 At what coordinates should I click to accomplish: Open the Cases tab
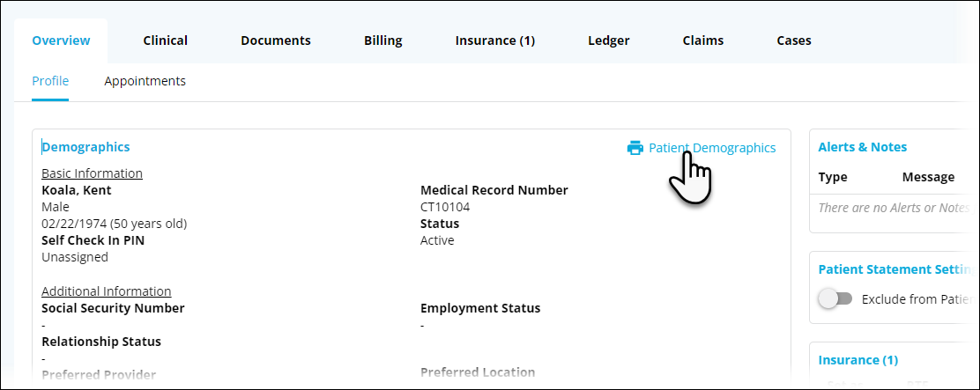[794, 40]
